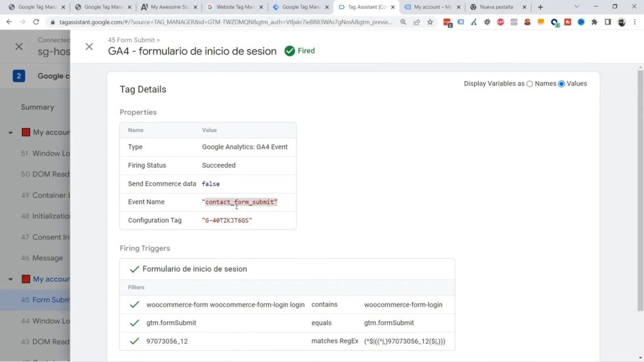This screenshot has width=644, height=362.
Task: Click the contact_form_submit event name value
Action: coord(240,202)
